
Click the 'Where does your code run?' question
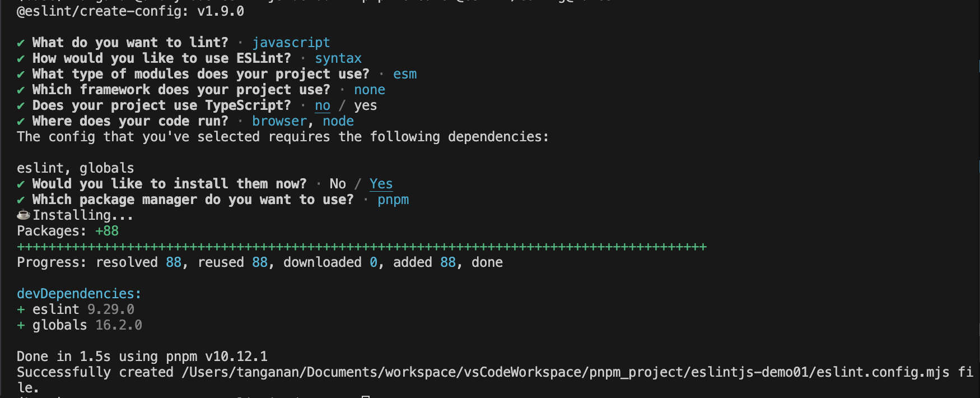pyautogui.click(x=130, y=121)
